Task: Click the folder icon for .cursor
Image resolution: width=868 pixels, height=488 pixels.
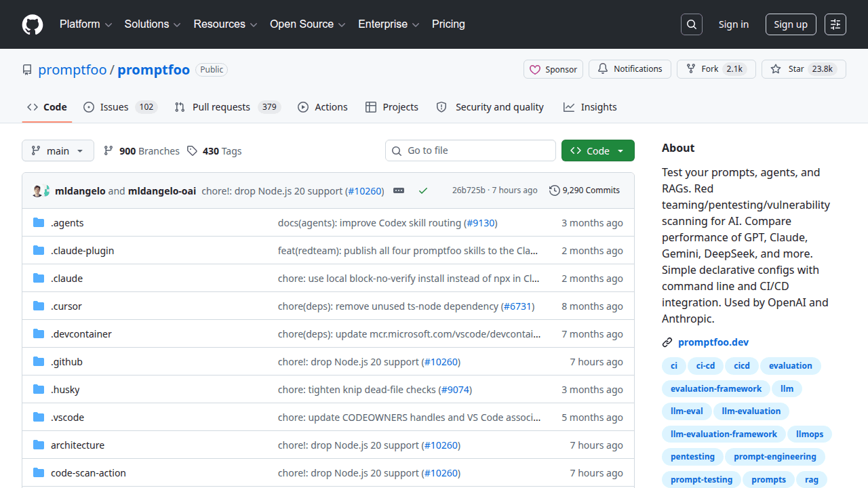Action: tap(39, 306)
